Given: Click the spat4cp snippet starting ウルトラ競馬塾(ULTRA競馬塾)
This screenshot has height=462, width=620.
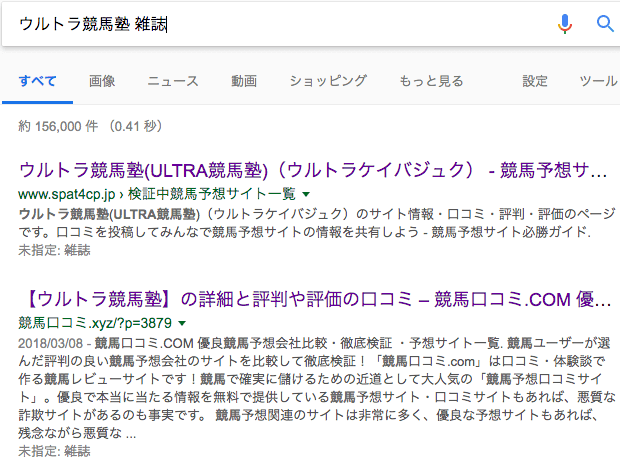Looking at the screenshot, I should [317, 223].
